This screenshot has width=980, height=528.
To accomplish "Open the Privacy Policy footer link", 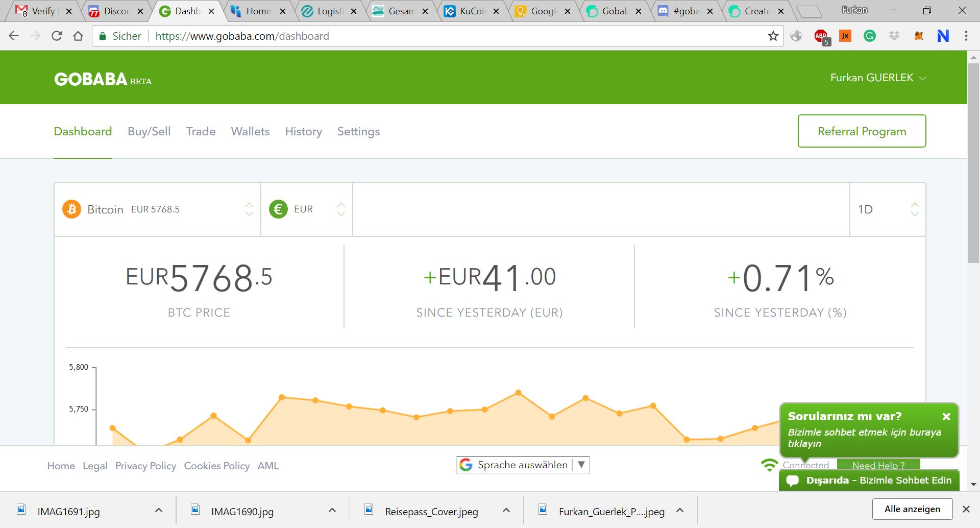I will (x=145, y=466).
